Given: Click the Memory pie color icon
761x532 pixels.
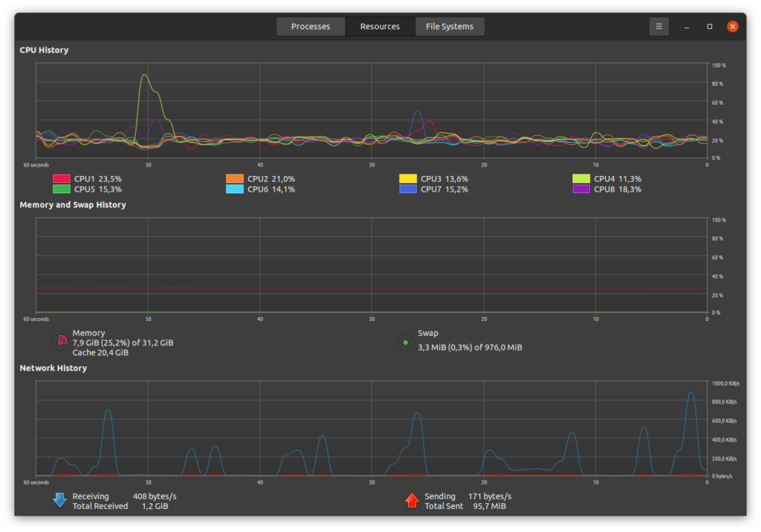Looking at the screenshot, I should pyautogui.click(x=61, y=343).
